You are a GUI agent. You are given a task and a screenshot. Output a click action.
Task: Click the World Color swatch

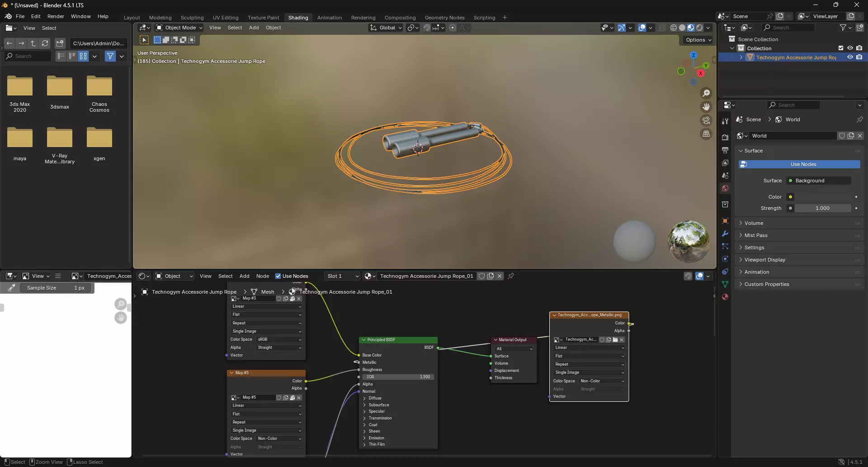click(822, 197)
